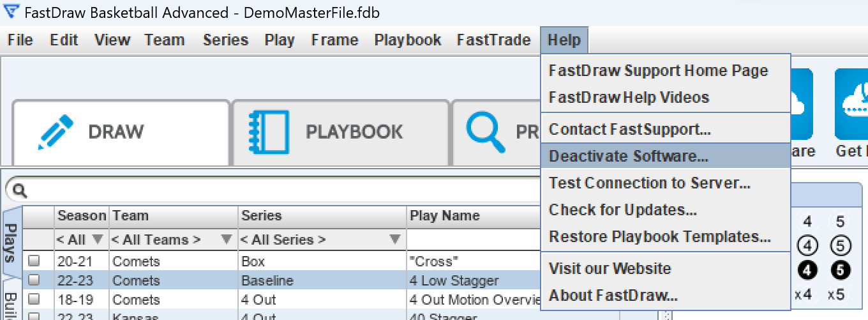Click the cloud 'Get' download icon
The height and width of the screenshot is (320, 868).
pyautogui.click(x=851, y=104)
